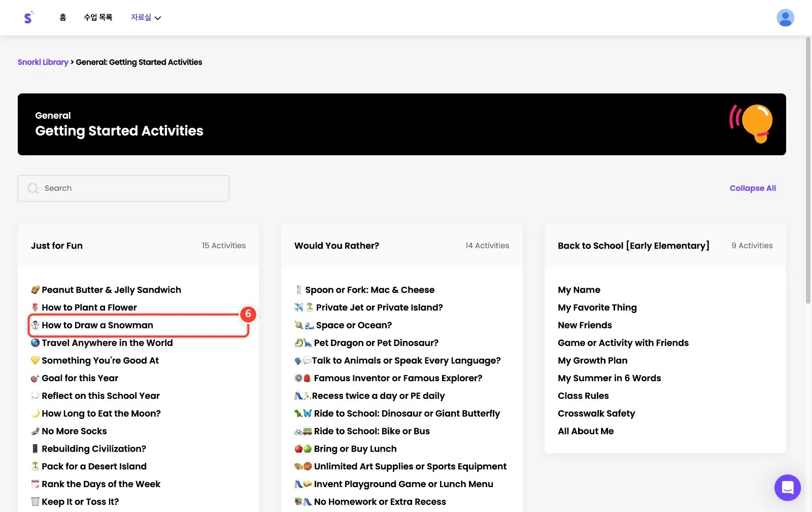The image size is (812, 512).
Task: Follow the Snorkl Library breadcrumb link
Action: coord(43,62)
